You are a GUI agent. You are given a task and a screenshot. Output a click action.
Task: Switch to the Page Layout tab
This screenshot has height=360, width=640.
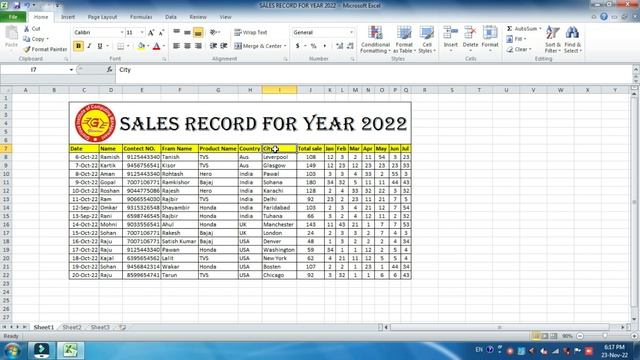coord(102,17)
